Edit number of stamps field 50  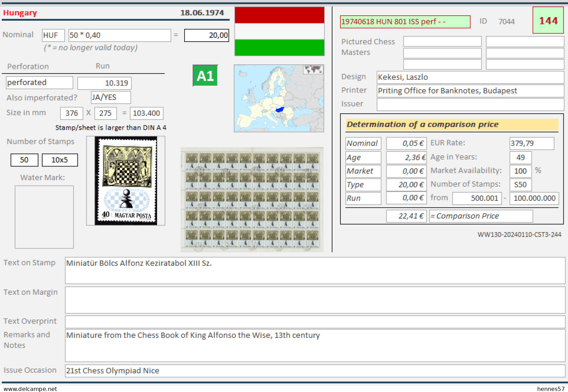pyautogui.click(x=24, y=160)
